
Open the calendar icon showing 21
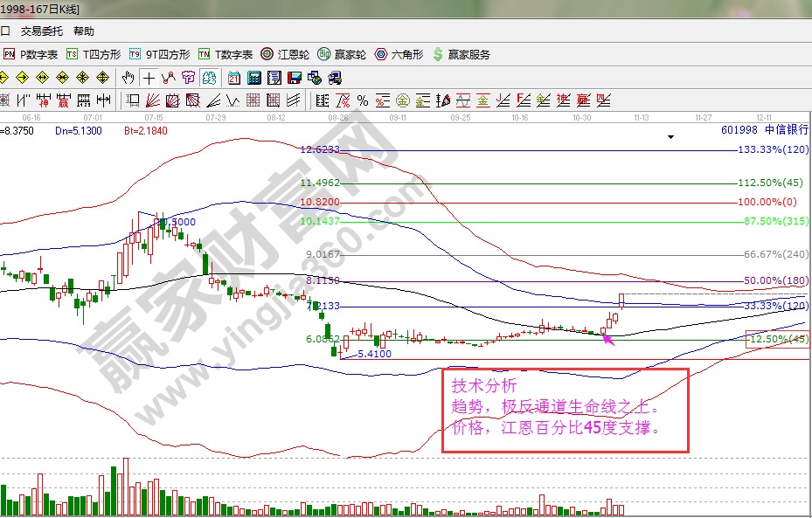click(x=234, y=78)
